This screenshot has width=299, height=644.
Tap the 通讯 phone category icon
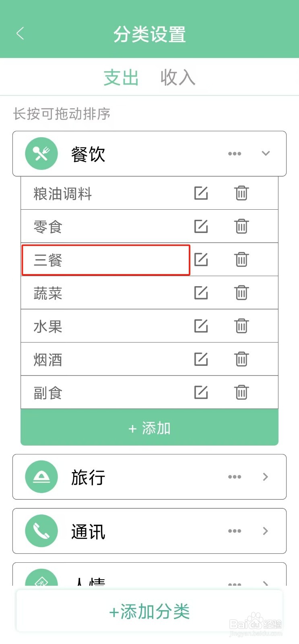coord(41,531)
